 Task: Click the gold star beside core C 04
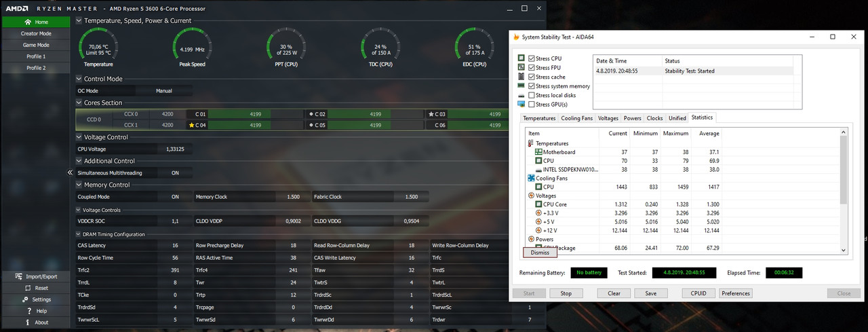pos(191,125)
